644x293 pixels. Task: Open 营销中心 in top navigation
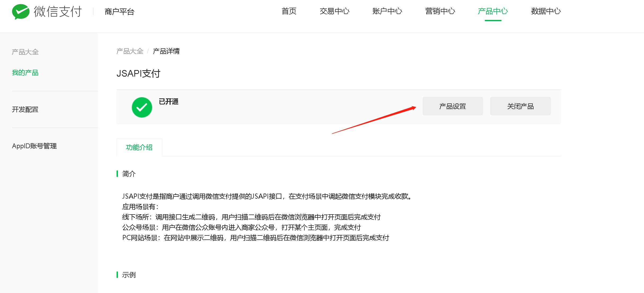440,11
